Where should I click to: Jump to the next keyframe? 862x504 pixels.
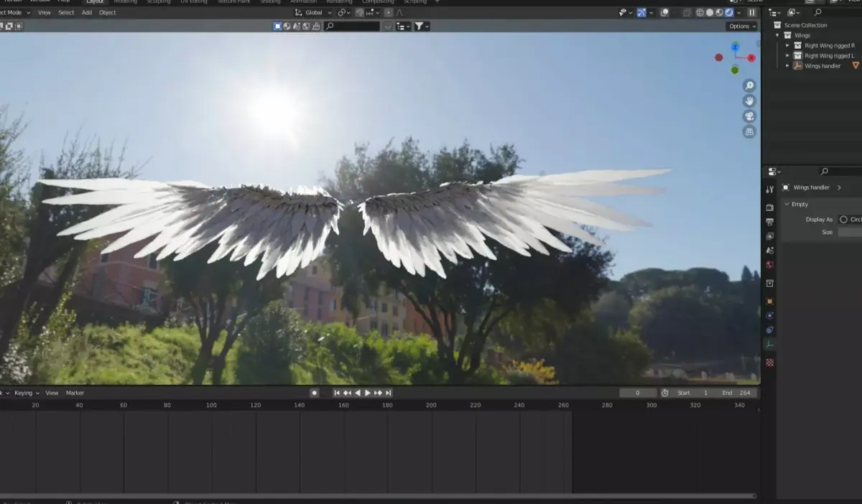[x=378, y=393]
